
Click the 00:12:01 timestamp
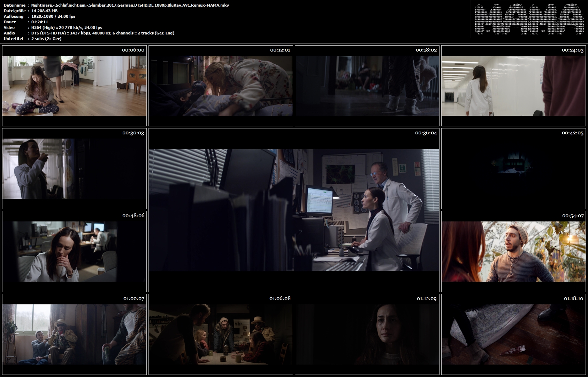point(280,50)
